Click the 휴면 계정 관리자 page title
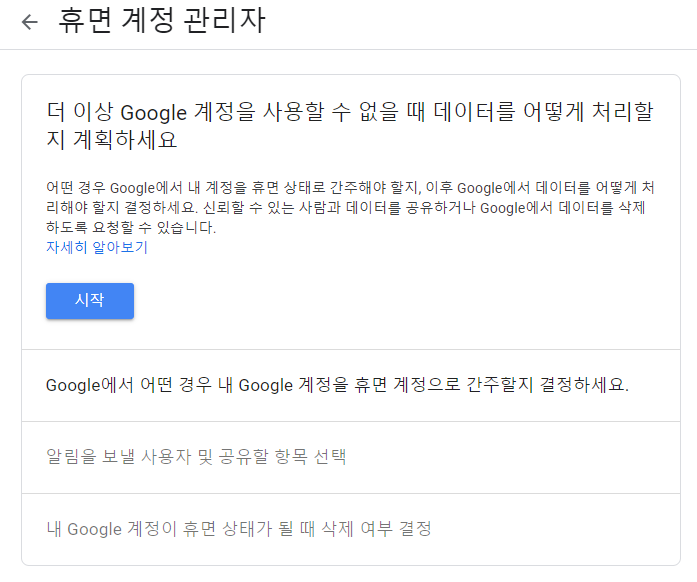 [162, 21]
